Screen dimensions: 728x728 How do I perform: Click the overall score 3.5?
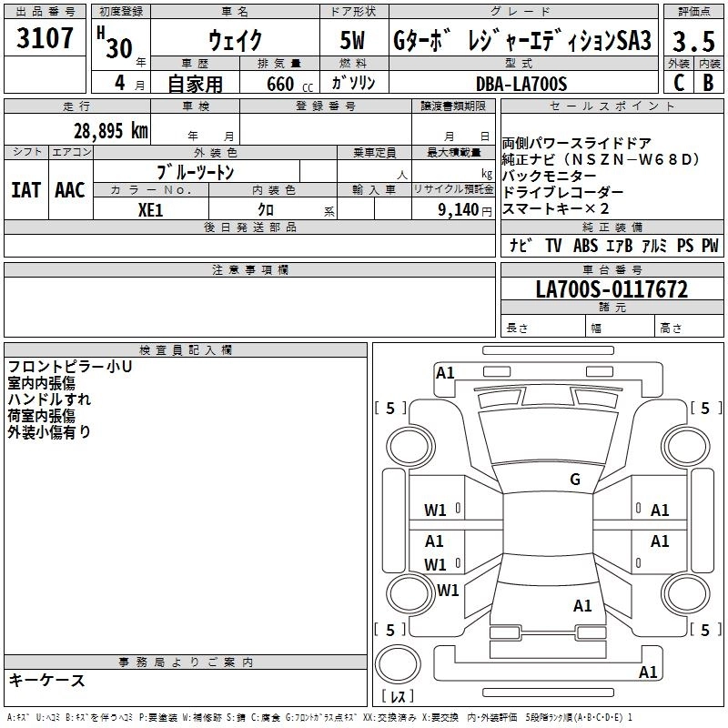693,41
